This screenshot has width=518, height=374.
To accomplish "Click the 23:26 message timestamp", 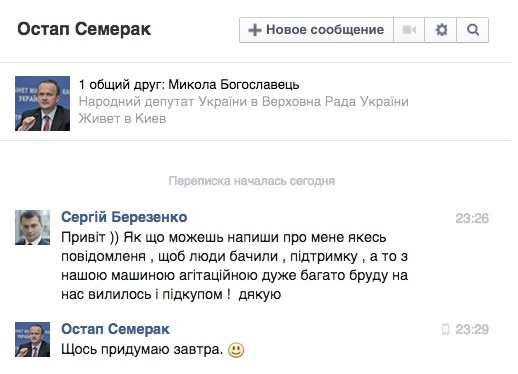I will pos(472,219).
